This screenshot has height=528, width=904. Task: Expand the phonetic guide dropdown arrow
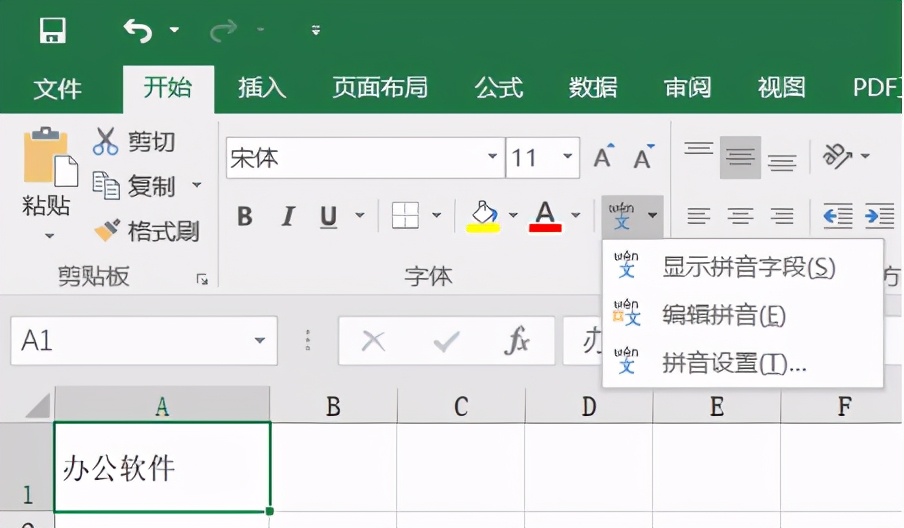coord(652,216)
